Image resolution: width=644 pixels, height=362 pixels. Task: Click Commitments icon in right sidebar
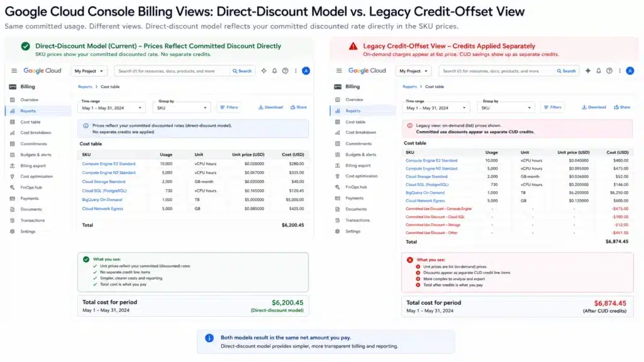337,144
